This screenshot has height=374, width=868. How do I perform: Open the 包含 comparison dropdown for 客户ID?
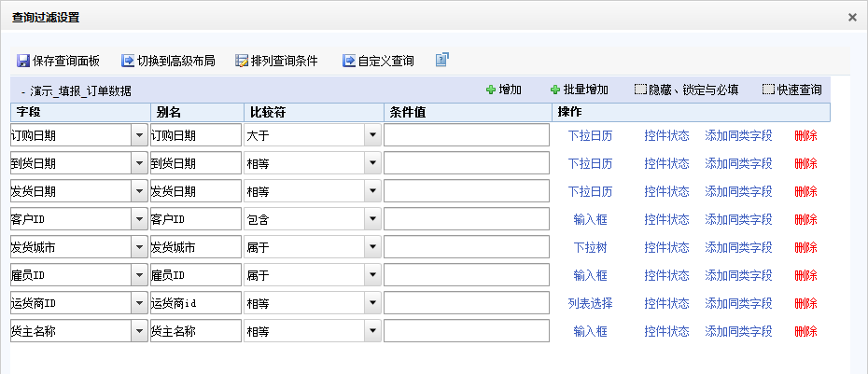pyautogui.click(x=373, y=219)
